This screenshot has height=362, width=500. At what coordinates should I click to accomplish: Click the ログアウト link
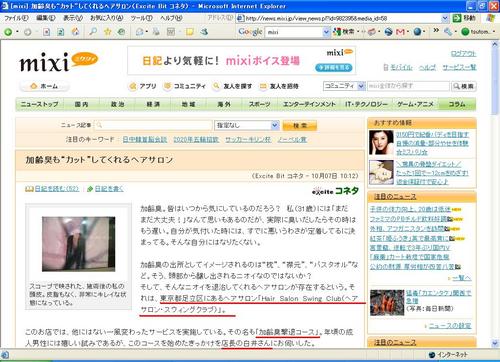pyautogui.click(x=463, y=54)
